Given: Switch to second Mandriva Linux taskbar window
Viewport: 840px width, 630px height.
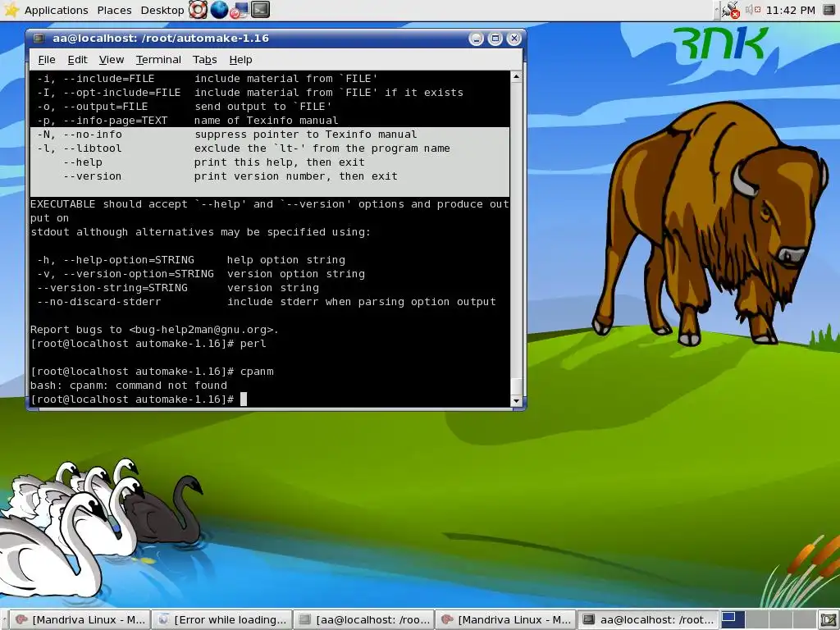Looking at the screenshot, I should click(506, 620).
